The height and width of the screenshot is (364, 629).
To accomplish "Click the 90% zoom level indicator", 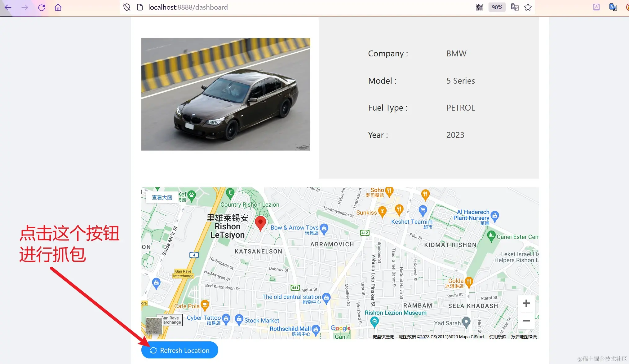I will pyautogui.click(x=497, y=7).
